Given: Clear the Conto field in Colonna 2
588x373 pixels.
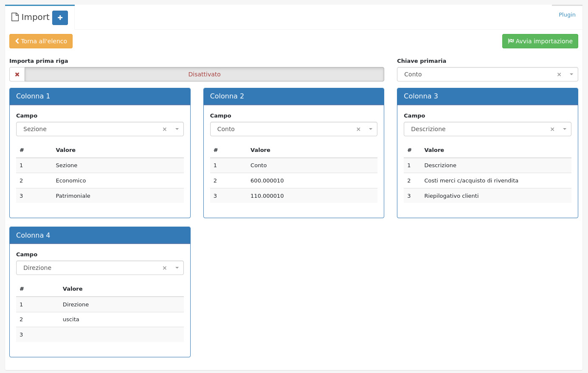Looking at the screenshot, I should click(358, 129).
